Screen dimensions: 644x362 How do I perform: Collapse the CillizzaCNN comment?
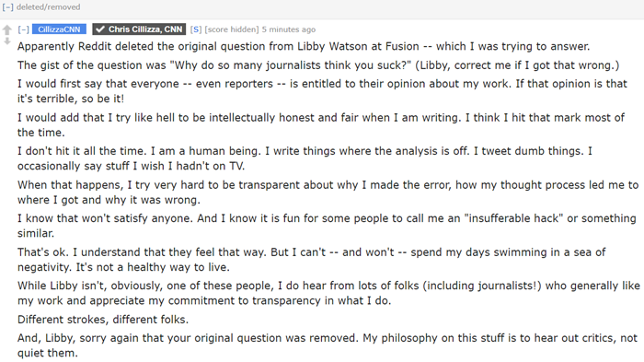click(23, 29)
